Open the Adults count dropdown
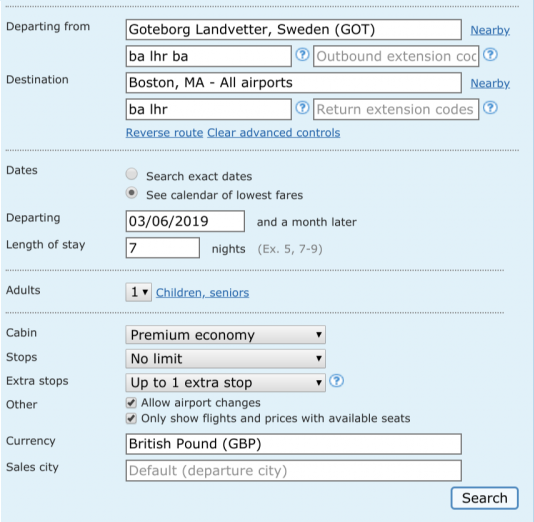Image resolution: width=534 pixels, height=522 pixels. [139, 292]
